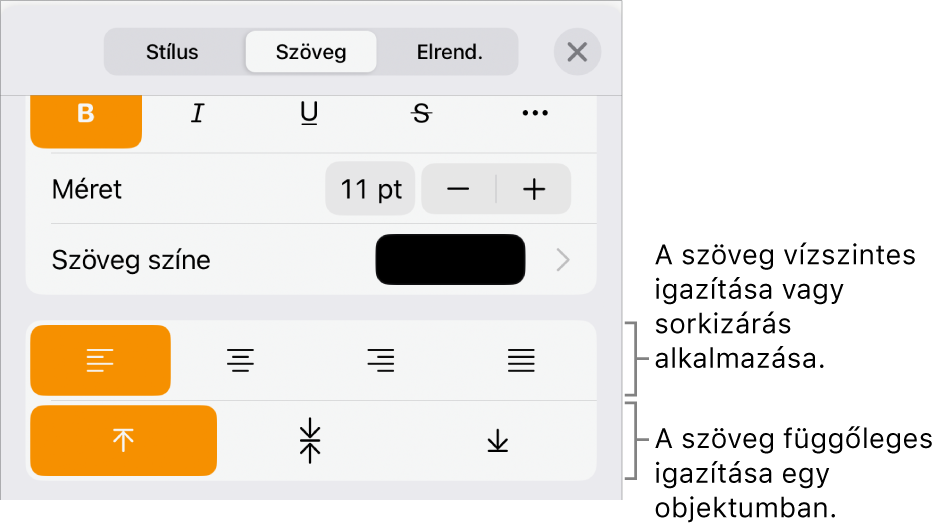
Task: Align text to bottom of object
Action: pos(497,441)
